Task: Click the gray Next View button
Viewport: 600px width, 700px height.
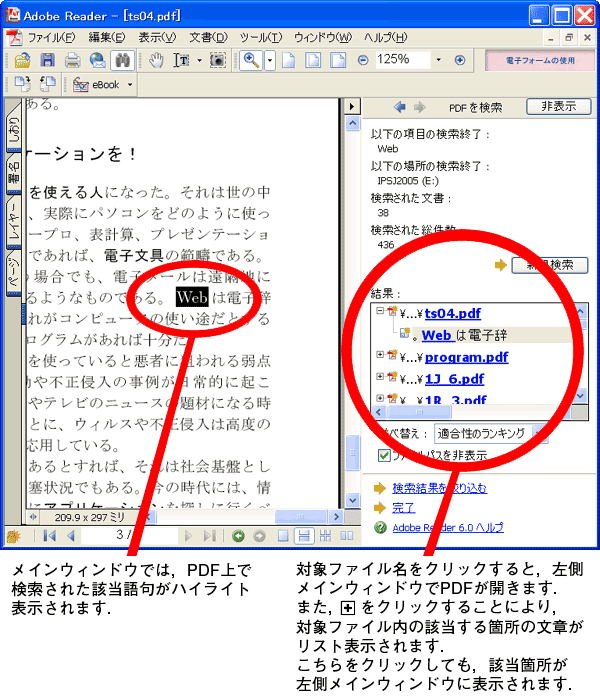Action: click(259, 535)
